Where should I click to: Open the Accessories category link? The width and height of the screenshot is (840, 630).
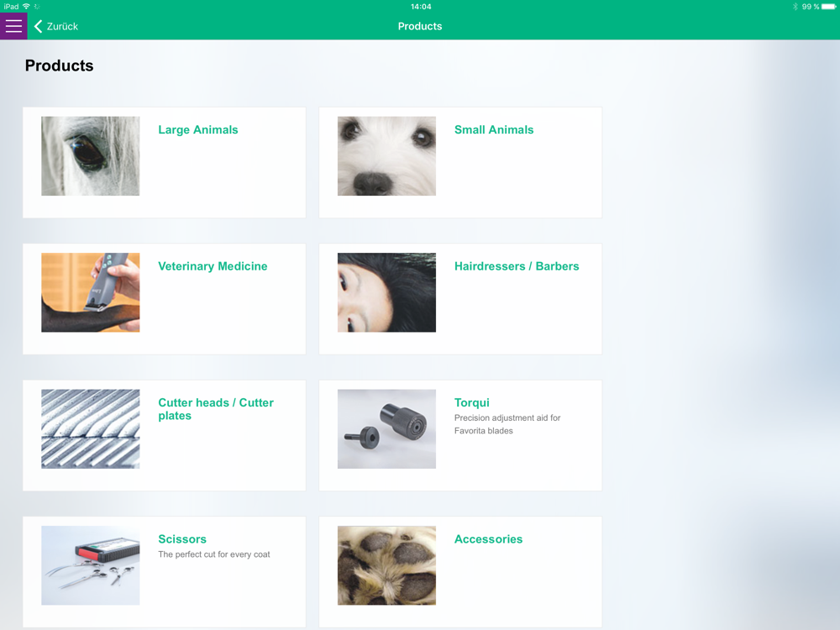pos(489,539)
